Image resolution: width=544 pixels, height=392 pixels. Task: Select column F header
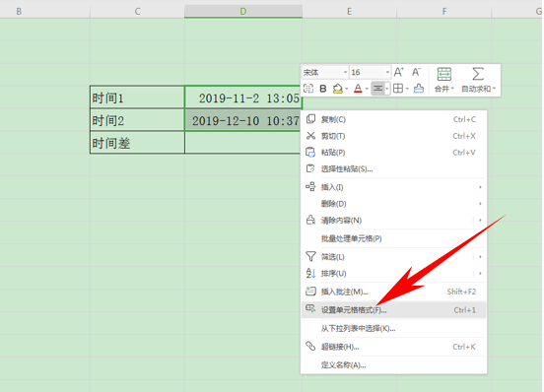(x=444, y=11)
